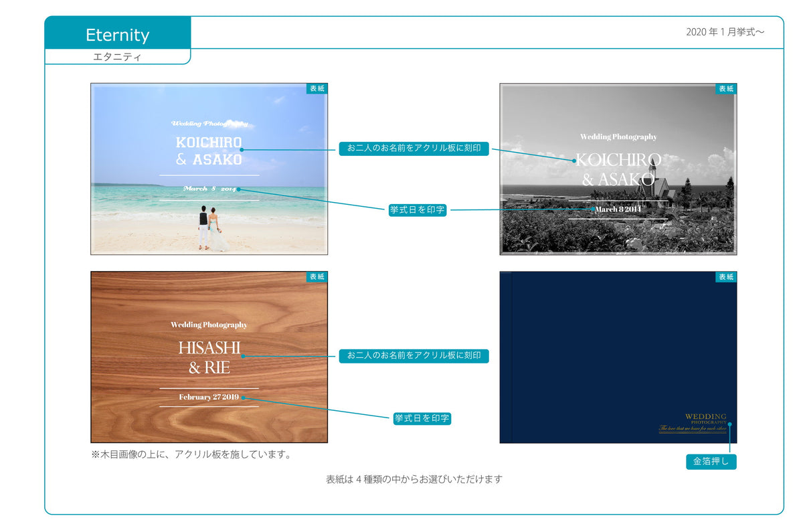803x532 pixels.
Task: Select the エタニティ subtitle label
Action: (117, 57)
